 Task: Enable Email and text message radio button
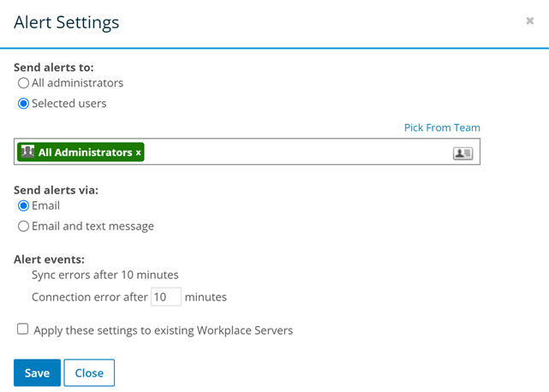(x=24, y=227)
